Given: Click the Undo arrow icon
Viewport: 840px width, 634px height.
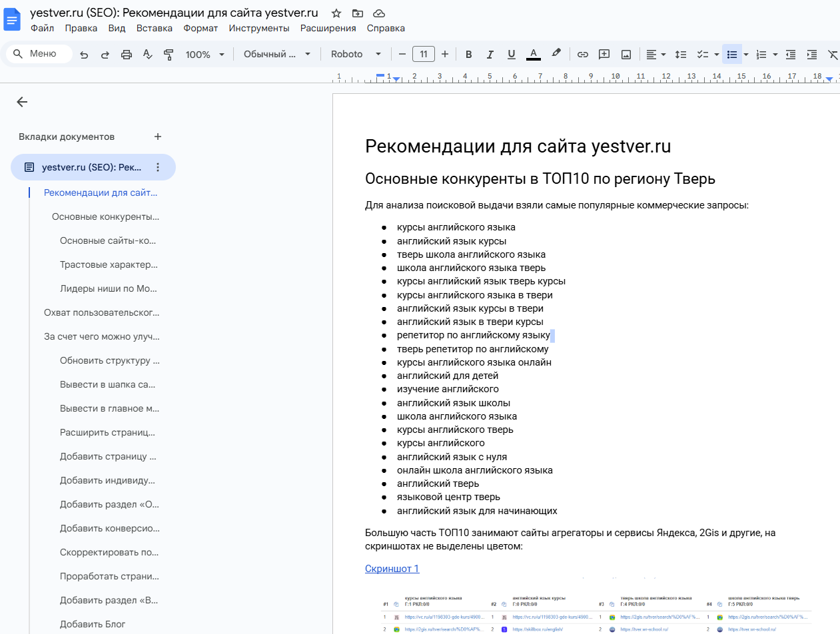Looking at the screenshot, I should click(x=84, y=55).
